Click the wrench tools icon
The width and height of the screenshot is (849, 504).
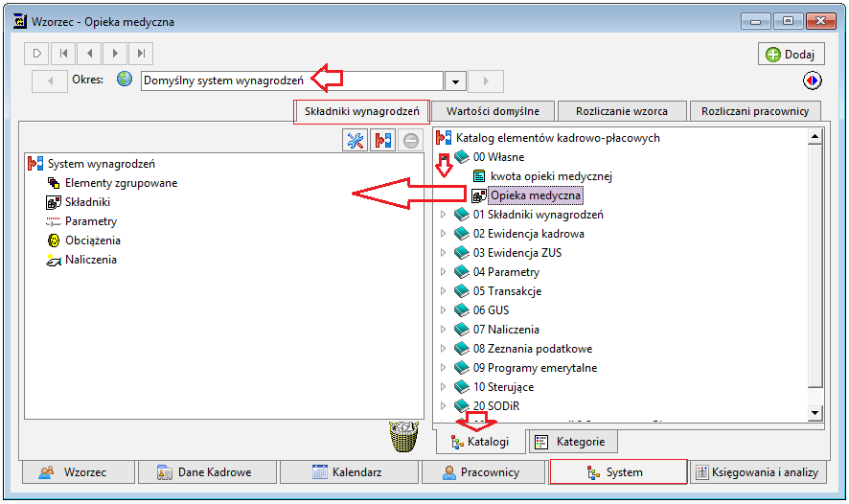[356, 141]
